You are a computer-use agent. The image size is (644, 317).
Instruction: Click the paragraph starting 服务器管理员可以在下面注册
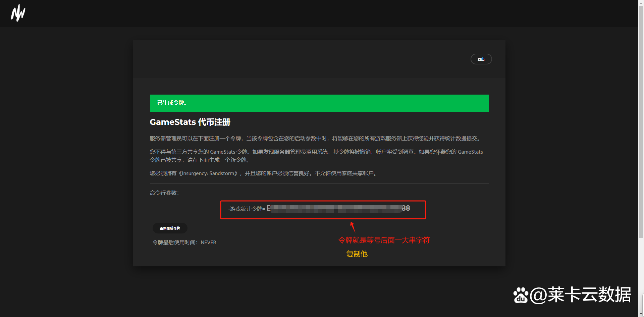tap(316, 139)
